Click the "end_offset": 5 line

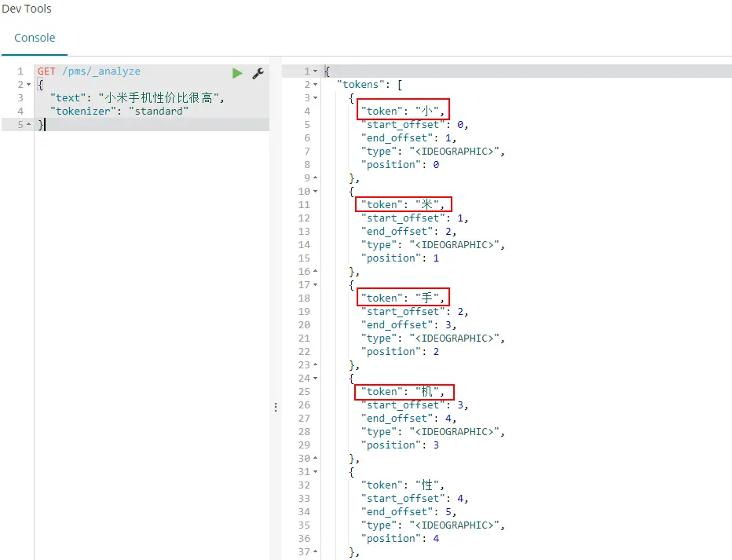click(408, 512)
